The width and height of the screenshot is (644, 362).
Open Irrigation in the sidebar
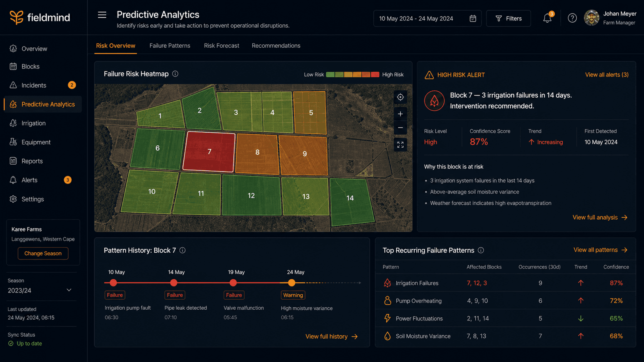[x=43, y=123]
